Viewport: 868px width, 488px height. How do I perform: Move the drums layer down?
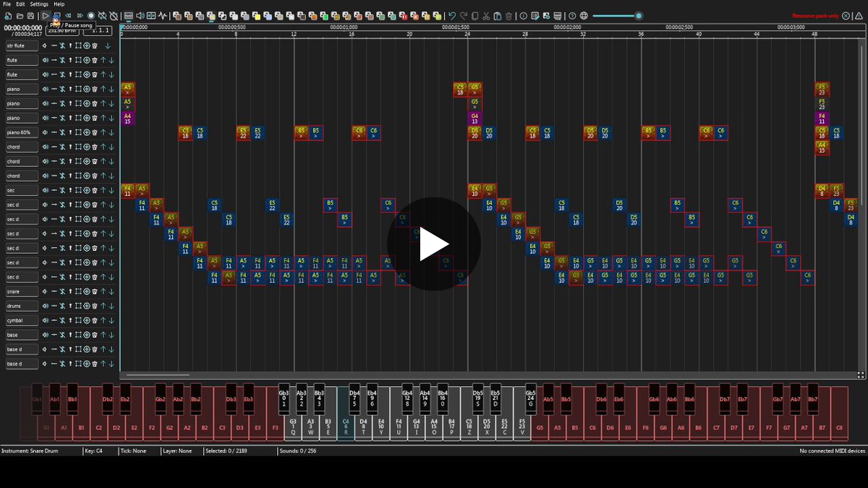(111, 306)
